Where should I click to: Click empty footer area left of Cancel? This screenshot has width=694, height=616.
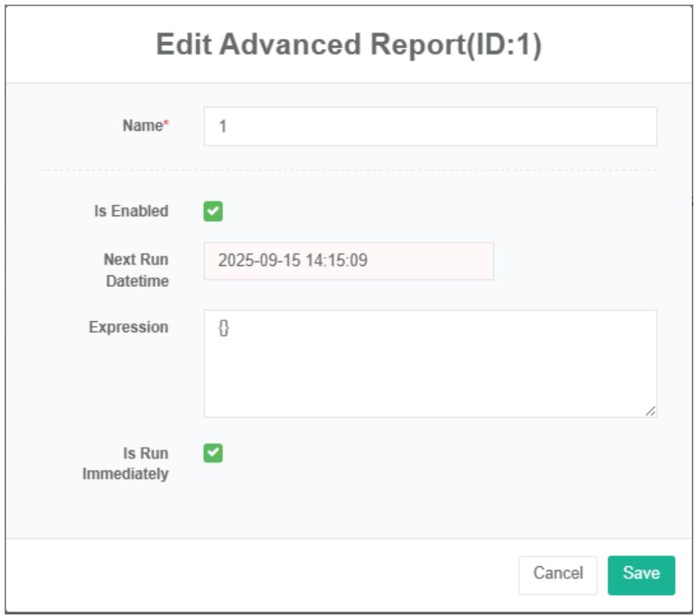(x=257, y=574)
